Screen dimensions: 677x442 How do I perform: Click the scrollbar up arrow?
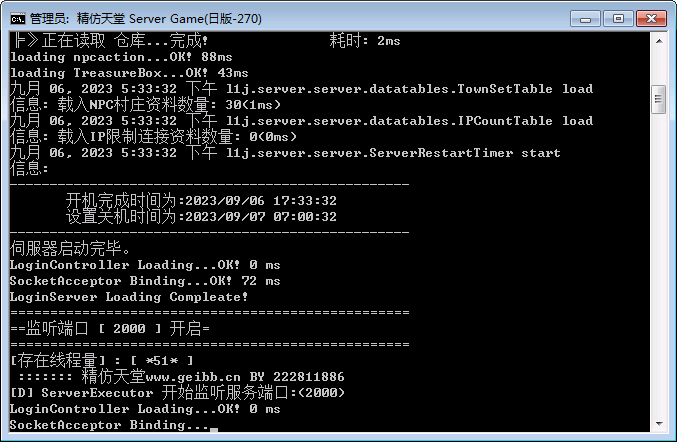click(x=659, y=41)
